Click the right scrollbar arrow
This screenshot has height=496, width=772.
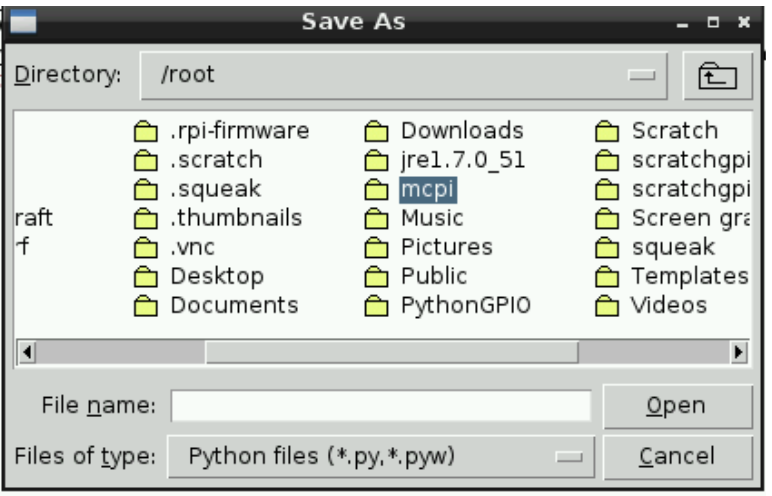coord(739,352)
